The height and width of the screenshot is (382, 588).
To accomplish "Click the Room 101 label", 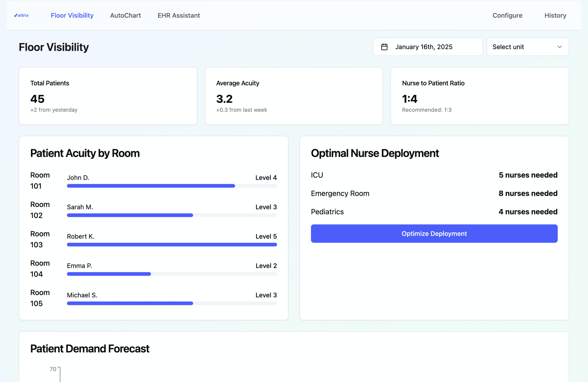I will coord(40,180).
